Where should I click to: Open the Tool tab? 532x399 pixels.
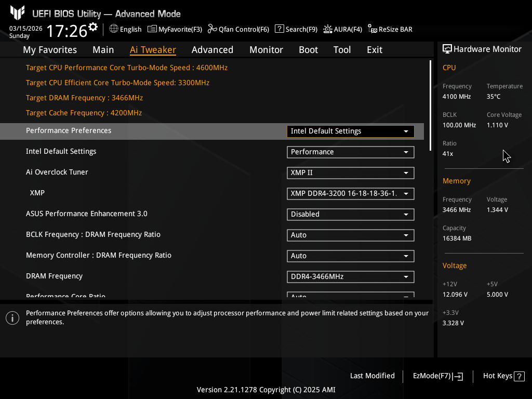tap(342, 50)
